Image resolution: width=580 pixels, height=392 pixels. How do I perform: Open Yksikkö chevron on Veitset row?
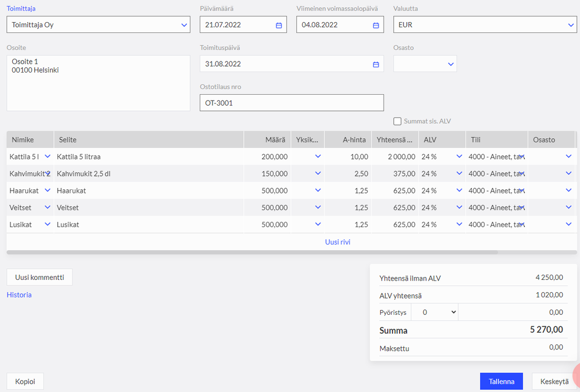(318, 207)
